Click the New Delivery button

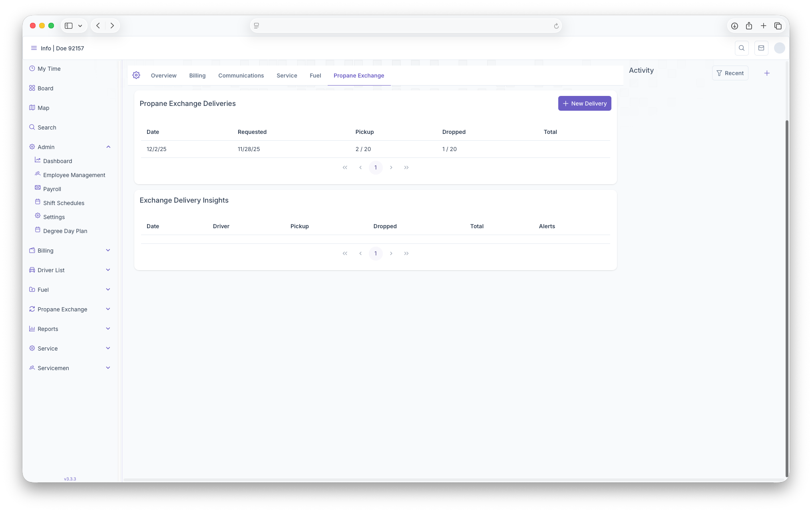pos(584,104)
